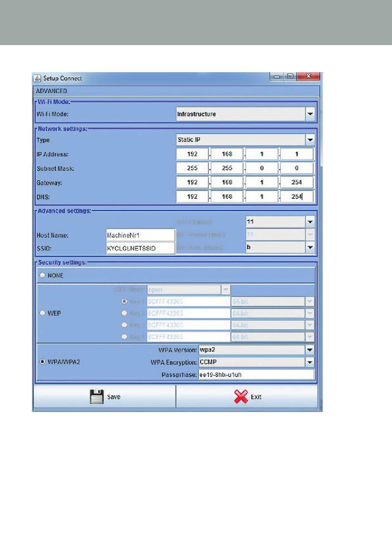The image size is (392, 556).
Task: Click the last octet of Gateway
Action: coord(297,182)
